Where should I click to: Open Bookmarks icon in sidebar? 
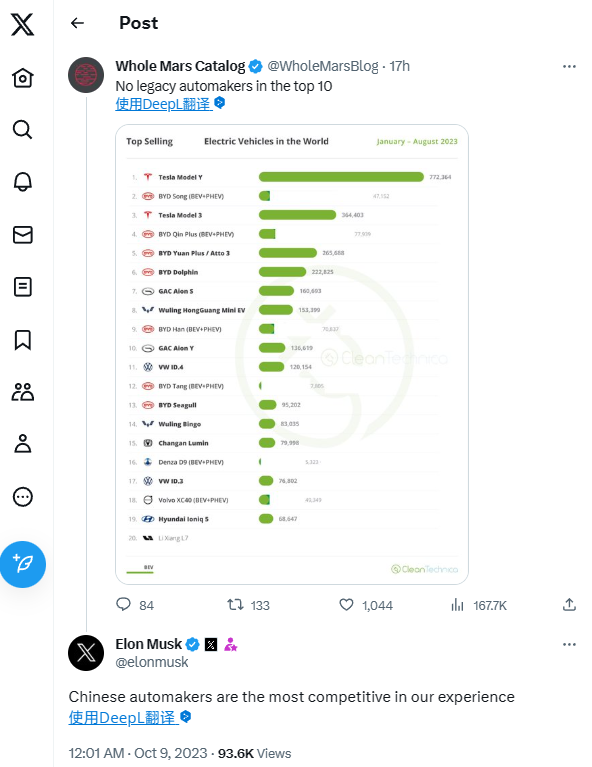point(23,339)
